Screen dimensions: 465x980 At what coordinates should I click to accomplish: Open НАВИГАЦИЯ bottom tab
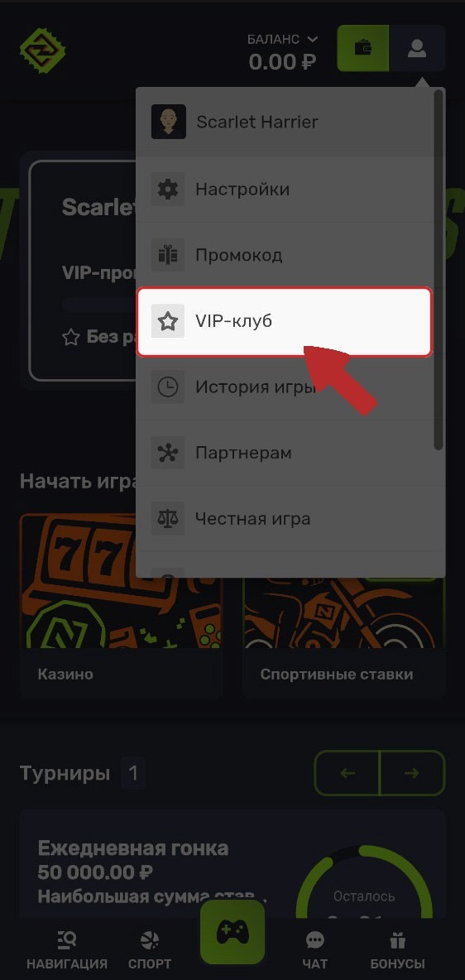[67, 949]
